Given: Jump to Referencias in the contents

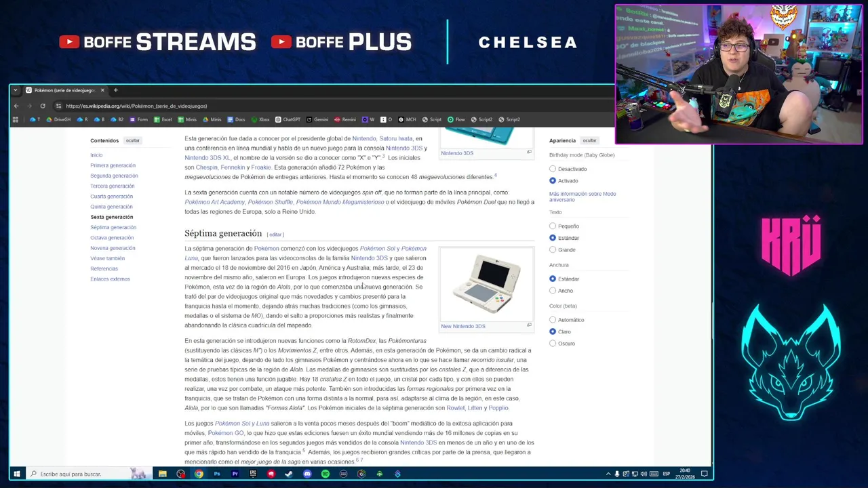Looking at the screenshot, I should click(104, 268).
